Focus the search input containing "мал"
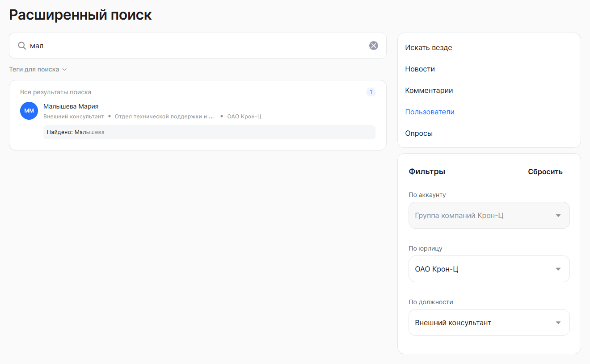 (197, 46)
